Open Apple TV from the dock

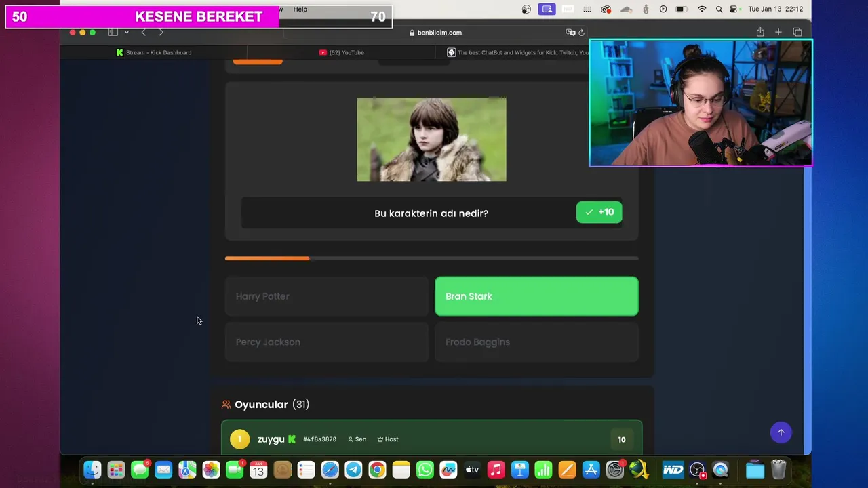pos(472,470)
